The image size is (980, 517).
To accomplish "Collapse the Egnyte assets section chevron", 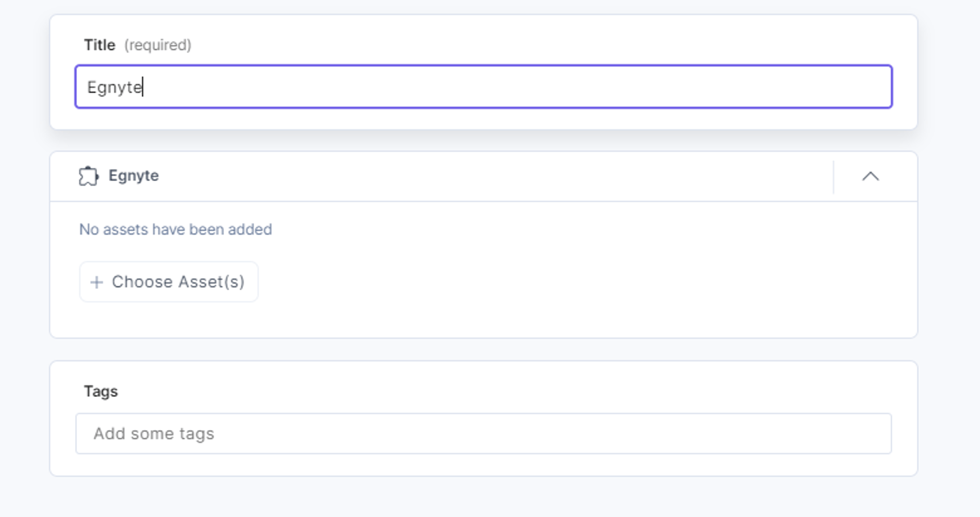I will pos(870,176).
